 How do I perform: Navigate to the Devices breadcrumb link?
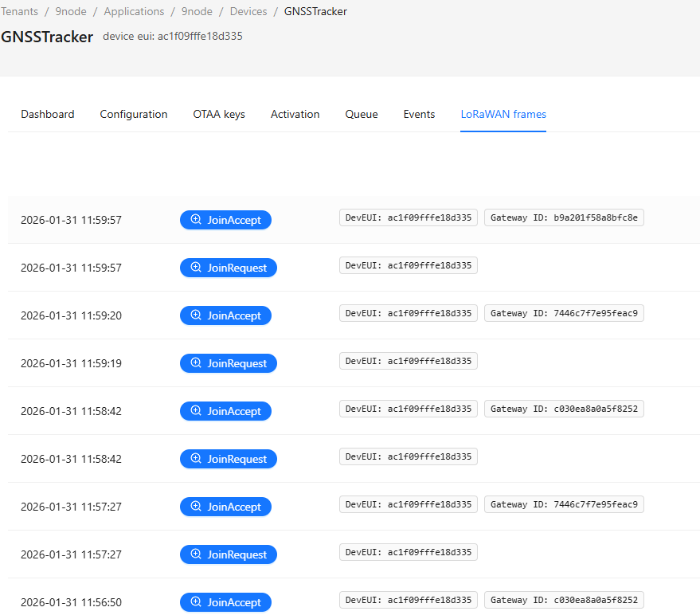pyautogui.click(x=248, y=12)
